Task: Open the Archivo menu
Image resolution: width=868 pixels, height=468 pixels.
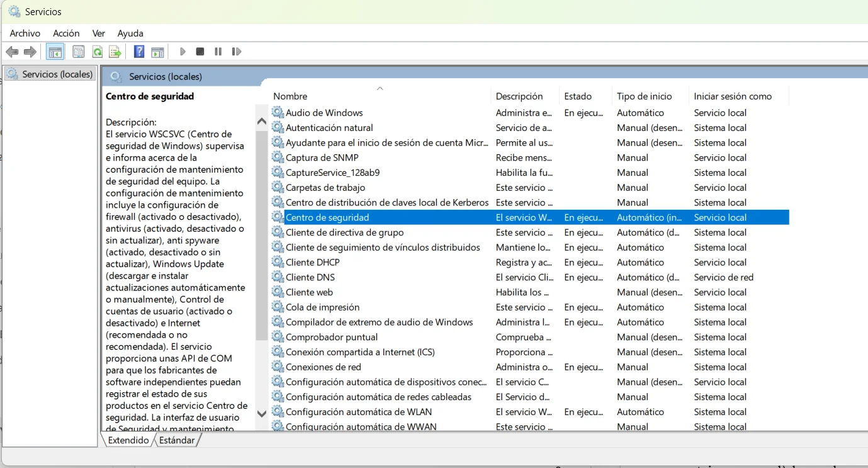Action: coord(25,33)
